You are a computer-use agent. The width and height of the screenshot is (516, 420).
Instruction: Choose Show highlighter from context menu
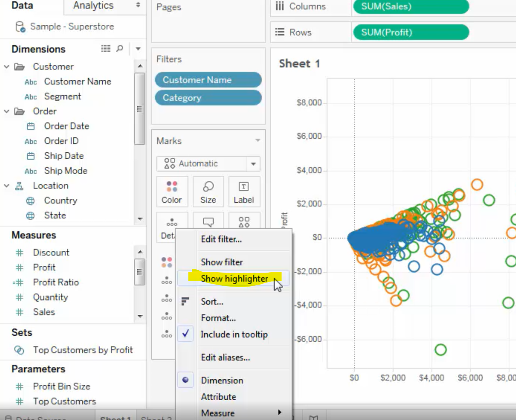(x=234, y=279)
